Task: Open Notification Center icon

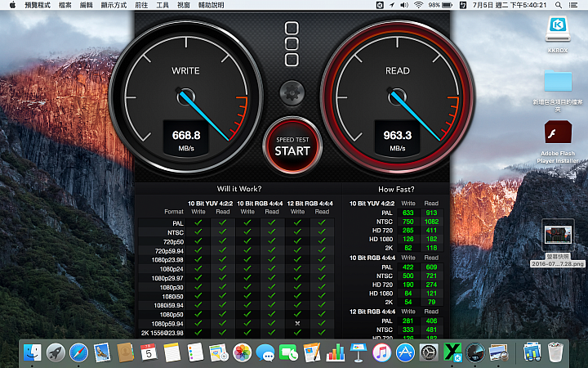Action: (x=573, y=5)
